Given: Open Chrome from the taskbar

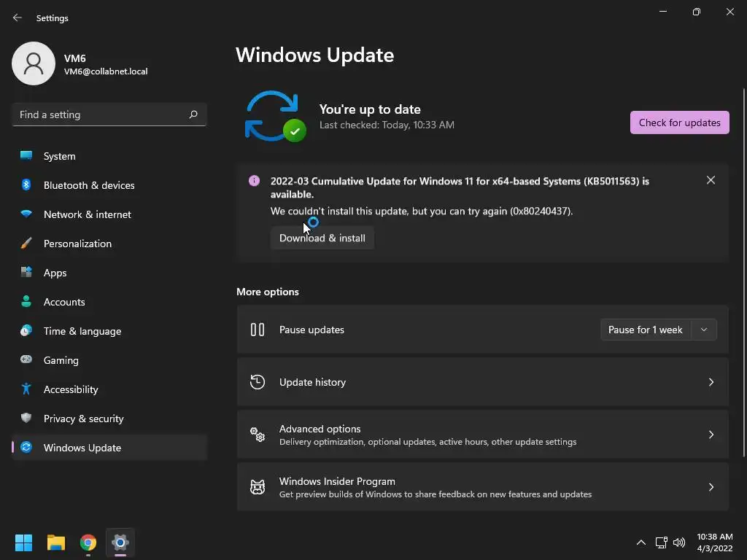Looking at the screenshot, I should coord(88,542).
